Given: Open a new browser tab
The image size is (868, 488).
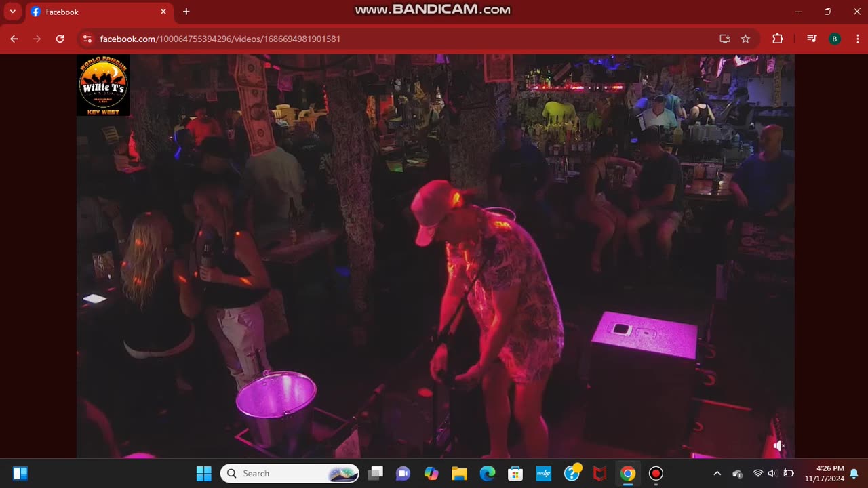Looking at the screenshot, I should tap(186, 12).
